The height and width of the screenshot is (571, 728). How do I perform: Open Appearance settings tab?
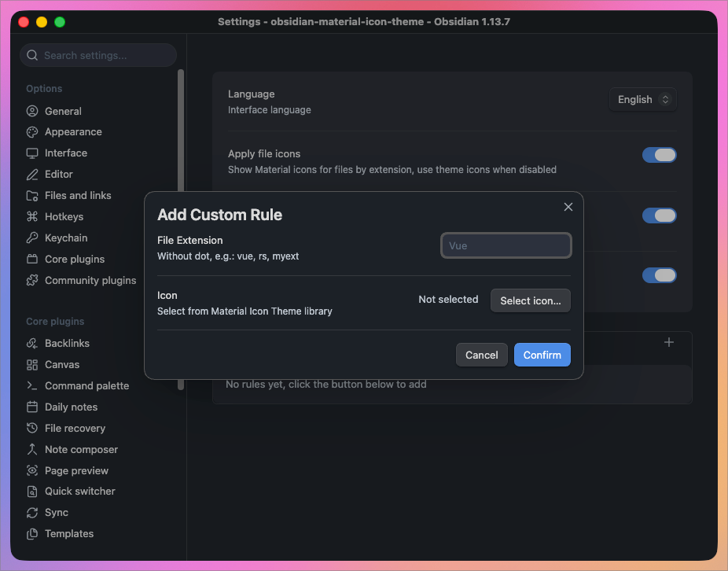pos(73,132)
